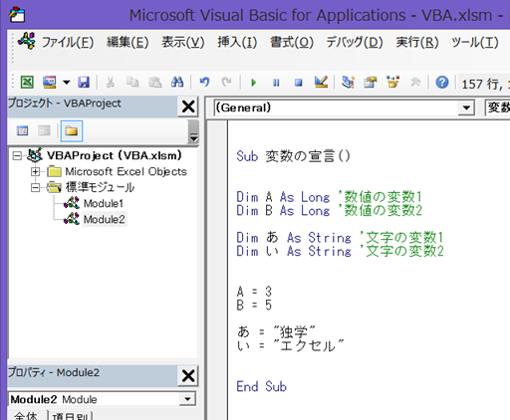Click the Dim あ As String line
The width and height of the screenshot is (510, 420).
pyautogui.click(x=340, y=238)
